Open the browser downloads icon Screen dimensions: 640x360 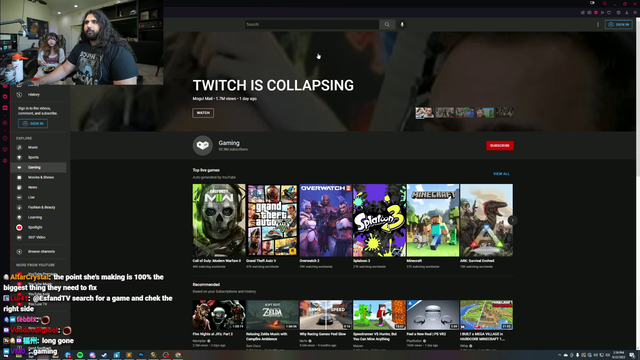point(627,13)
